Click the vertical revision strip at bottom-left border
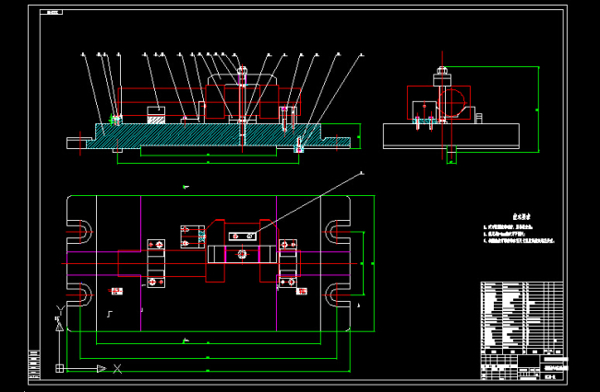This screenshot has height=392, width=600. coord(34,364)
